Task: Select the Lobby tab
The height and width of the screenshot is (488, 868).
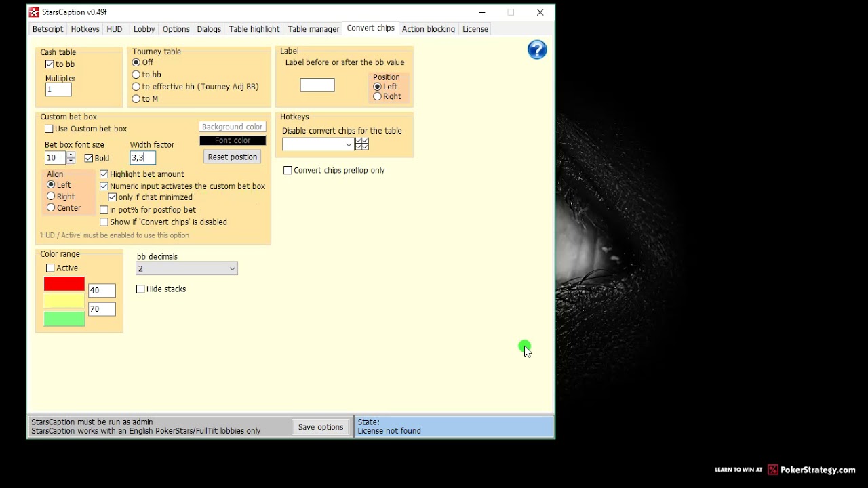Action: coord(144,29)
